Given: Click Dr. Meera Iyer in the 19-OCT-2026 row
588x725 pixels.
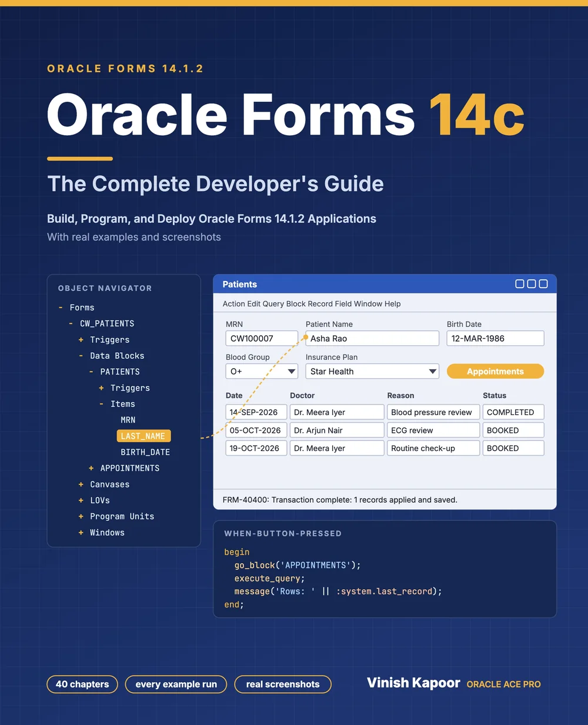Looking at the screenshot, I should [x=337, y=448].
